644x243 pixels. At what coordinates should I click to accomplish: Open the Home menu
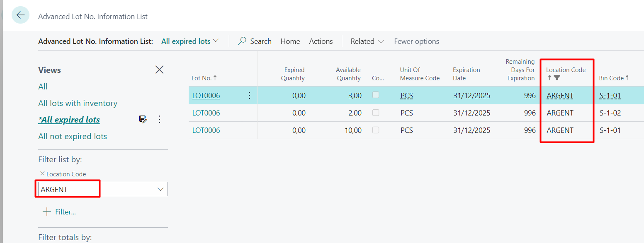point(290,41)
